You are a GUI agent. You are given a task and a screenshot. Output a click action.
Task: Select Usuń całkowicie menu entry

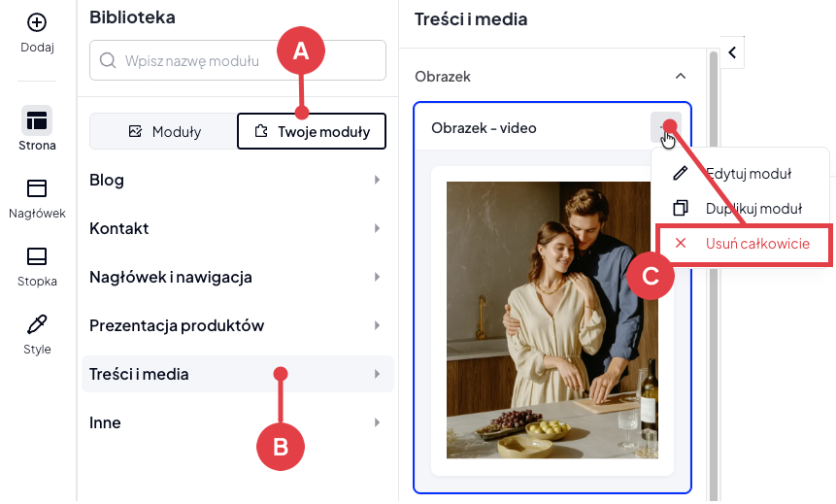pyautogui.click(x=744, y=244)
